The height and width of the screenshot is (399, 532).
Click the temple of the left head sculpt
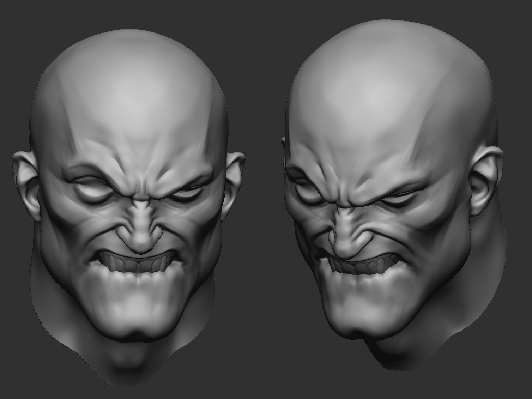(x=71, y=148)
